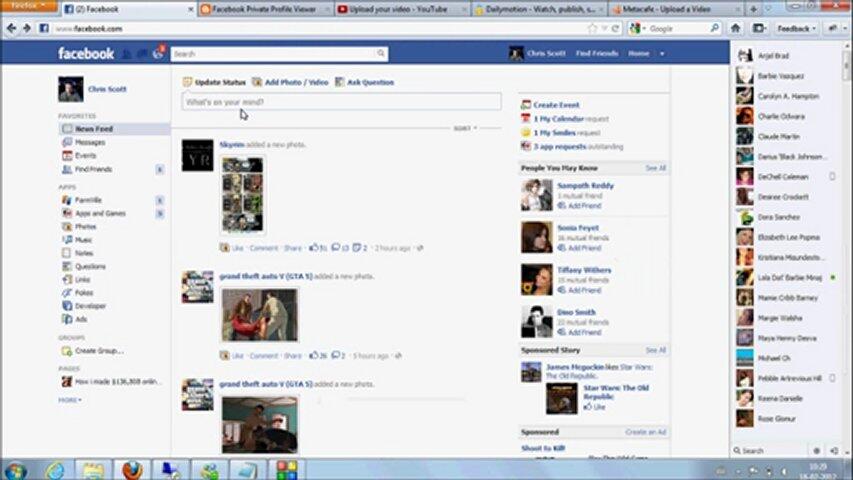Screen dimensions: 853x480
Task: Reload the page with refresh icon
Action: click(x=615, y=28)
